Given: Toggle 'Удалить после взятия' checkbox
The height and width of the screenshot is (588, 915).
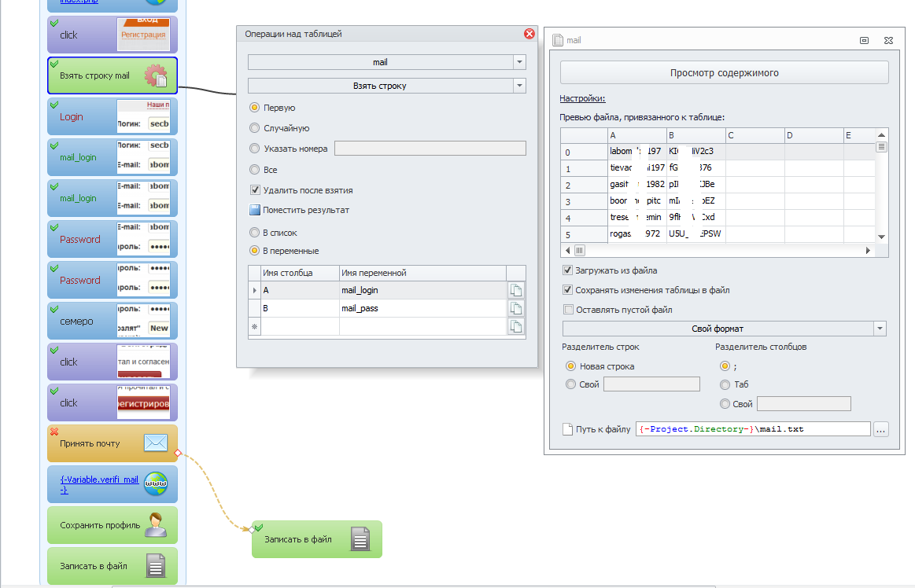Looking at the screenshot, I should (255, 190).
